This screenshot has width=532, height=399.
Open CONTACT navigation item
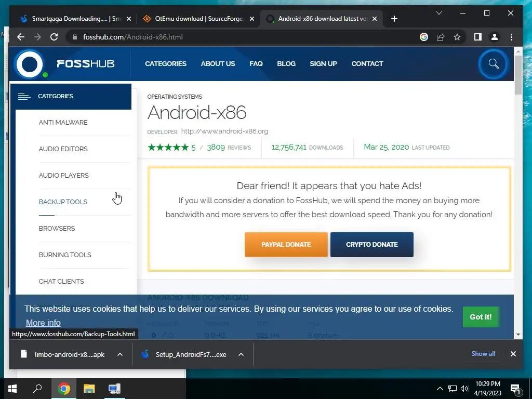[x=367, y=64]
